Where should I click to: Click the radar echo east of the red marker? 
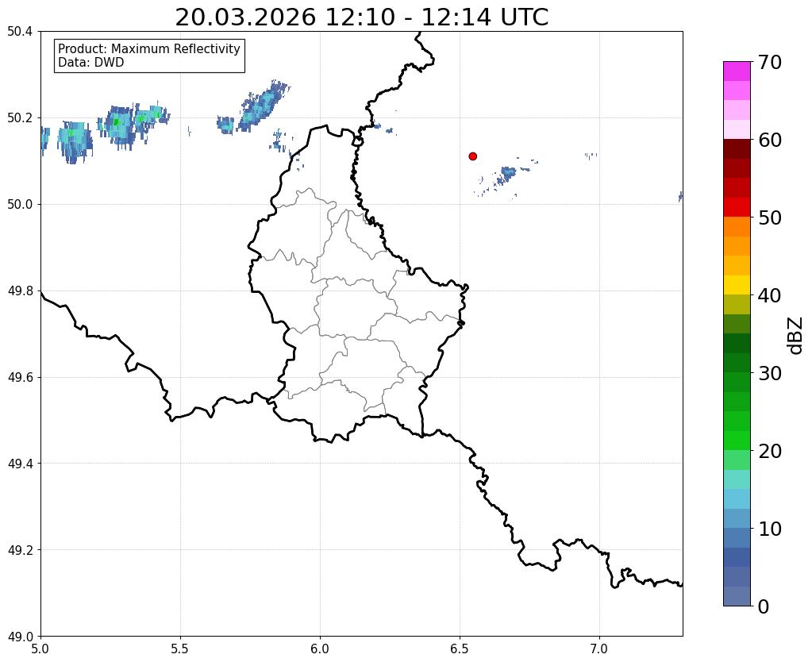coord(507,174)
